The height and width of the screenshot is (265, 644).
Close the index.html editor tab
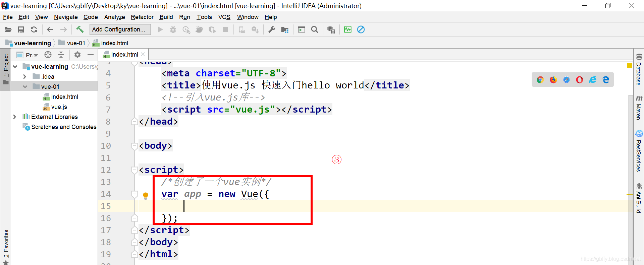point(143,55)
